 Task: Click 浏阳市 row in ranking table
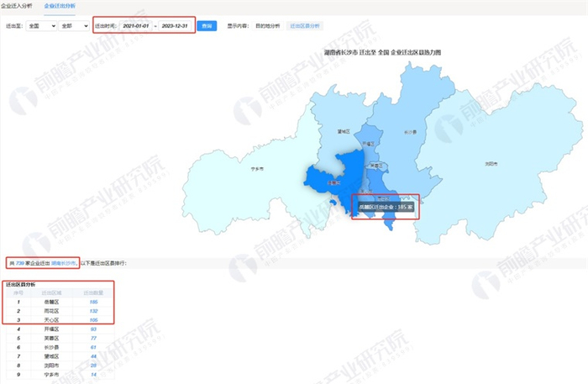point(60,366)
